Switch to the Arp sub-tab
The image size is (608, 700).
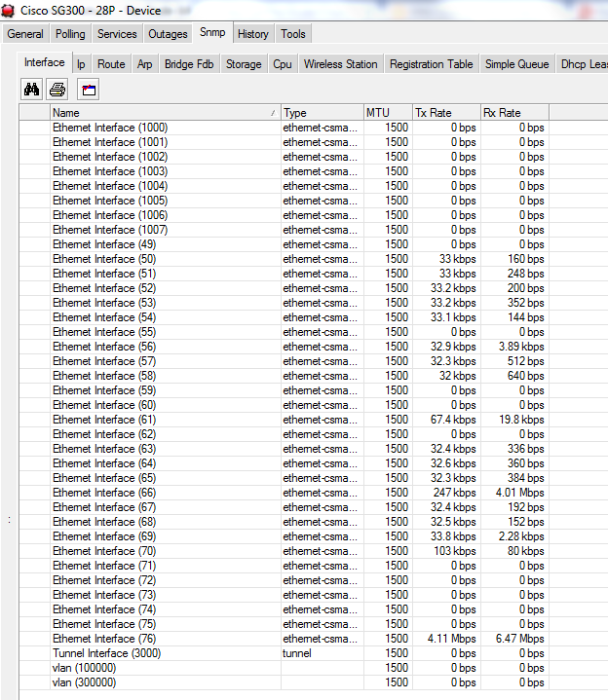tap(144, 64)
